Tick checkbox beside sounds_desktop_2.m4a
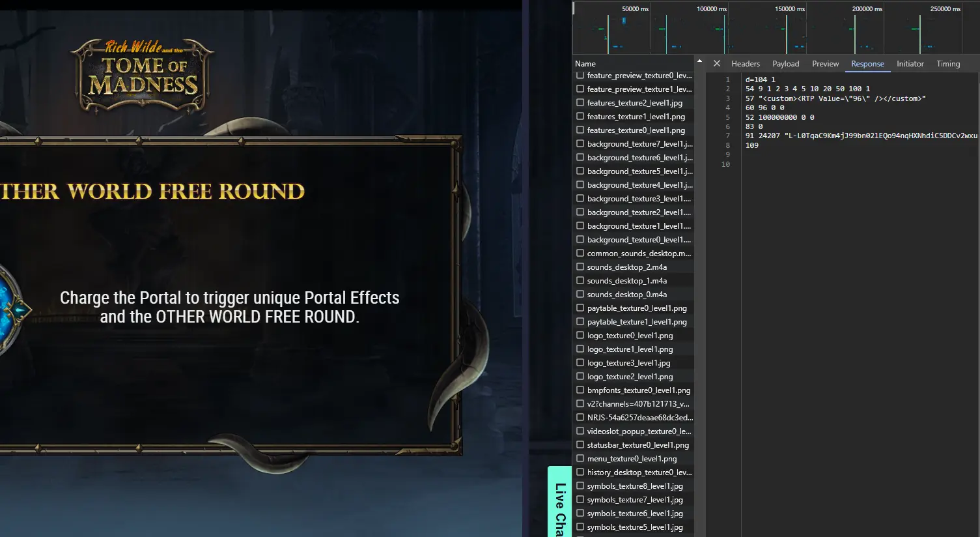 point(580,267)
